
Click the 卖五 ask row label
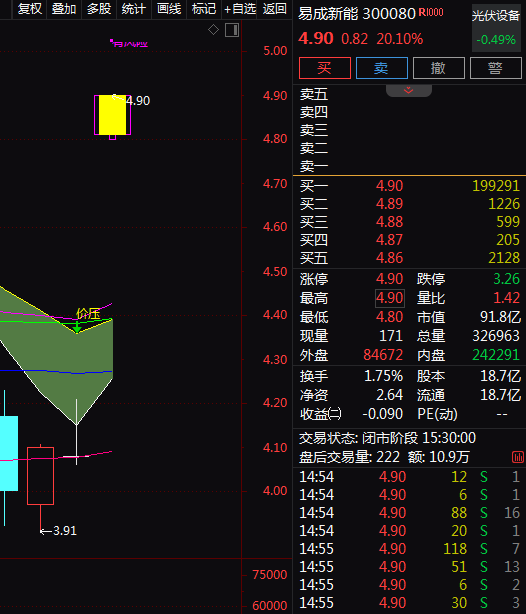point(314,94)
